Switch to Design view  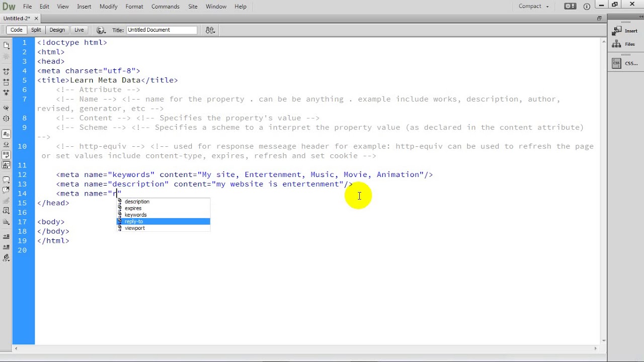(57, 30)
